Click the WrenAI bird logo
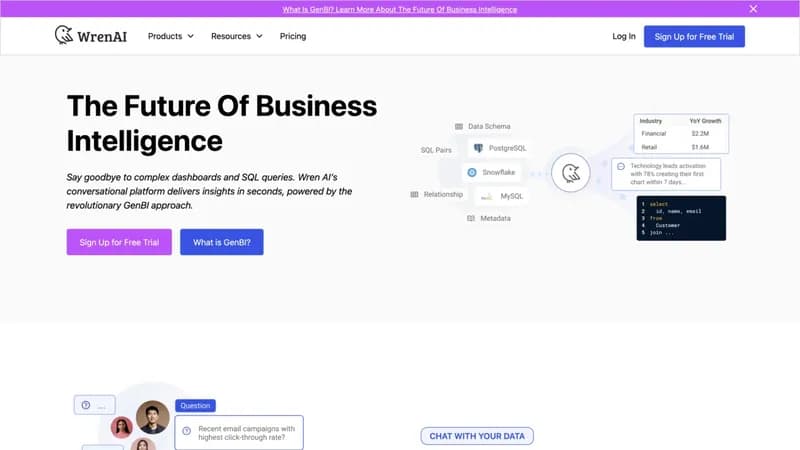Viewport: 800px width, 450px height. (64, 35)
